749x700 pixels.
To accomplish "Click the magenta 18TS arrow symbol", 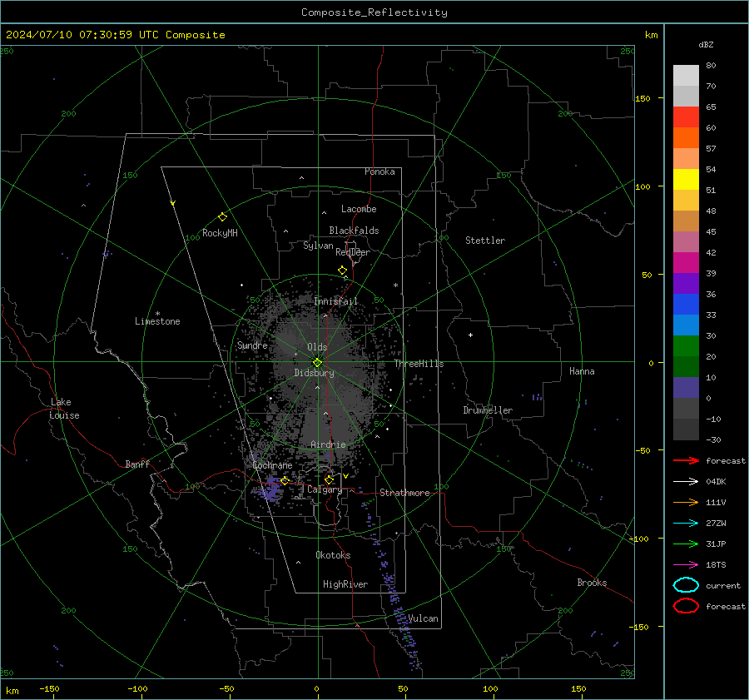I will coord(686,565).
